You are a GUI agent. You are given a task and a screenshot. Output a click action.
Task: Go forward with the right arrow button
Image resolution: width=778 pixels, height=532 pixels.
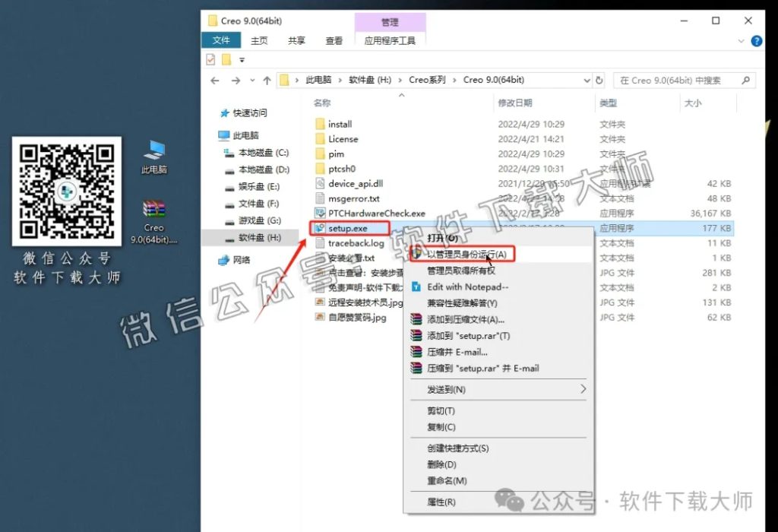coord(236,81)
